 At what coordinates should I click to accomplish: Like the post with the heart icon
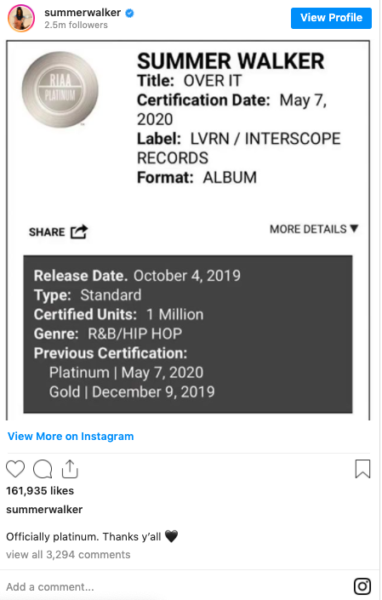coord(15,469)
